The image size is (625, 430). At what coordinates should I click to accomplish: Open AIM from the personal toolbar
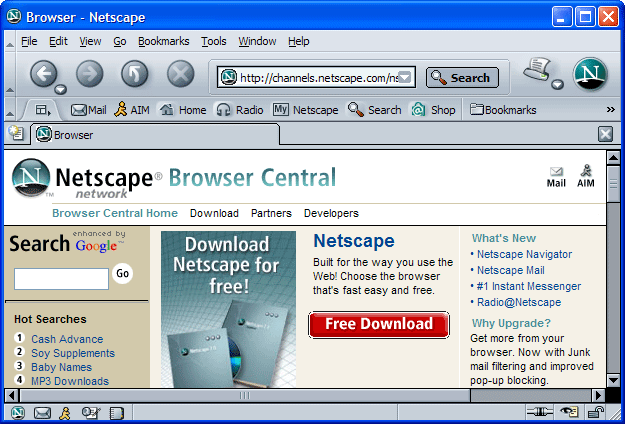131,110
